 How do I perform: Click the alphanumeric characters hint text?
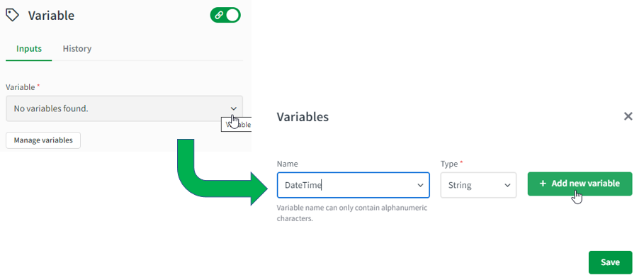point(352,213)
